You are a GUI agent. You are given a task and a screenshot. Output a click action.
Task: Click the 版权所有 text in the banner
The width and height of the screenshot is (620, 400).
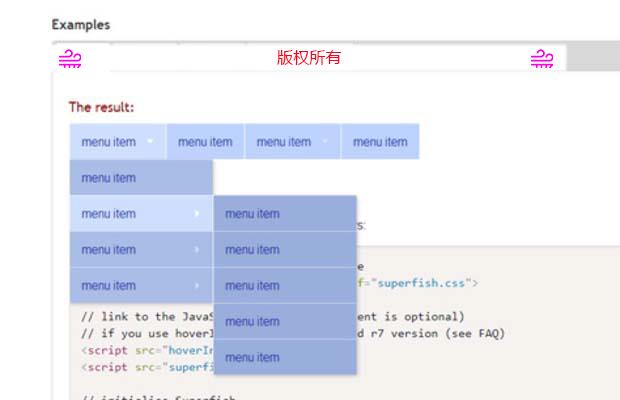click(309, 58)
